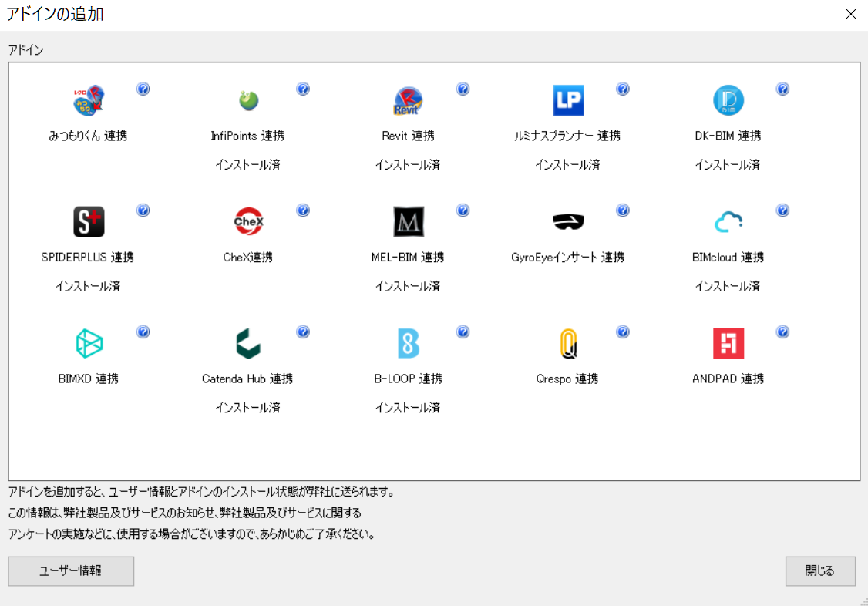868x606 pixels.
Task: Open help for BIMcloud 連携
Action: point(782,210)
